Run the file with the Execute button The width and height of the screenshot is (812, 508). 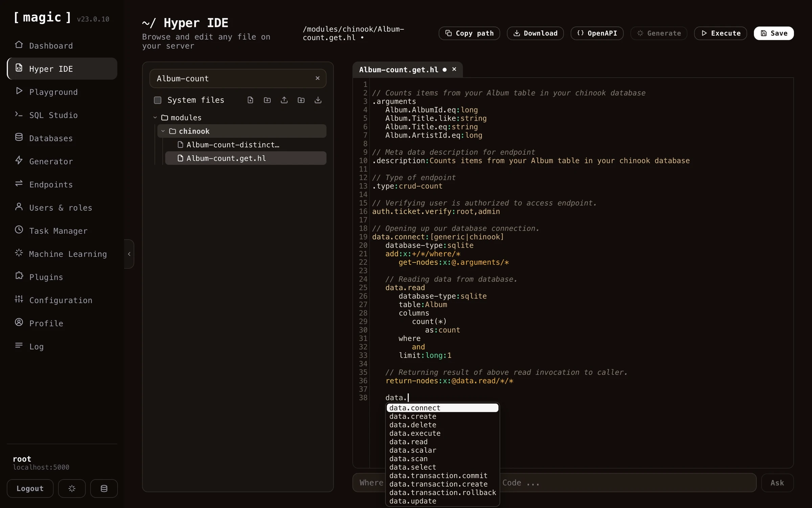(x=720, y=33)
